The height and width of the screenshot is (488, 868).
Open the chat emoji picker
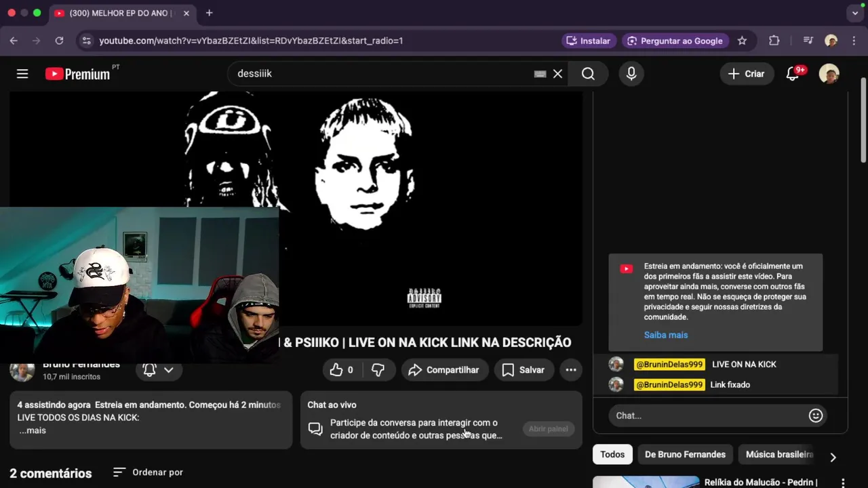pos(816,415)
